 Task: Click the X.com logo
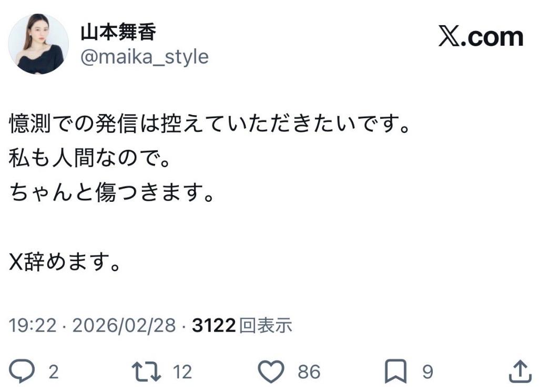click(481, 37)
